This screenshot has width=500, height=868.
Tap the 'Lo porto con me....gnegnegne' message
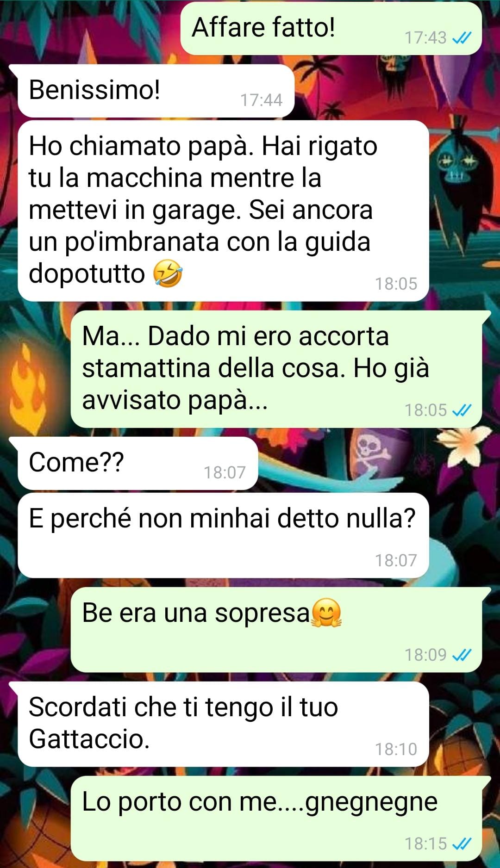tap(276, 818)
